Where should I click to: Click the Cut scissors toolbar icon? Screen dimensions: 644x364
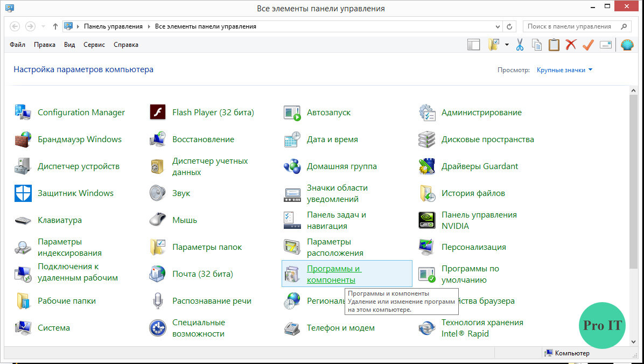click(520, 44)
